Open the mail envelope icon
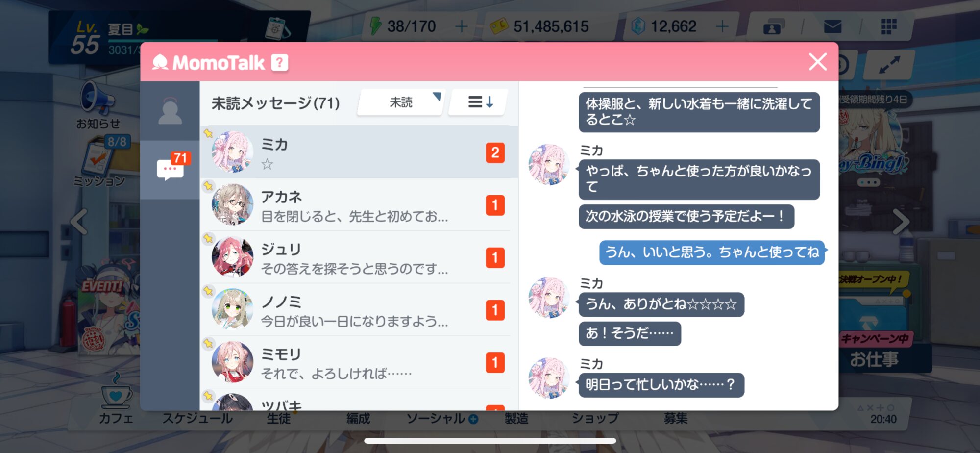This screenshot has width=980, height=453. pyautogui.click(x=832, y=26)
